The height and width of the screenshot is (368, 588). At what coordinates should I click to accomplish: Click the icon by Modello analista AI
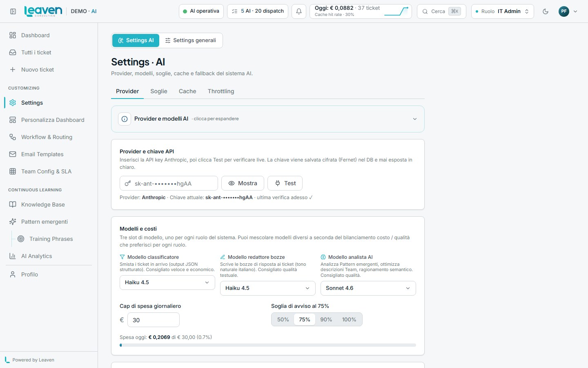(323, 257)
